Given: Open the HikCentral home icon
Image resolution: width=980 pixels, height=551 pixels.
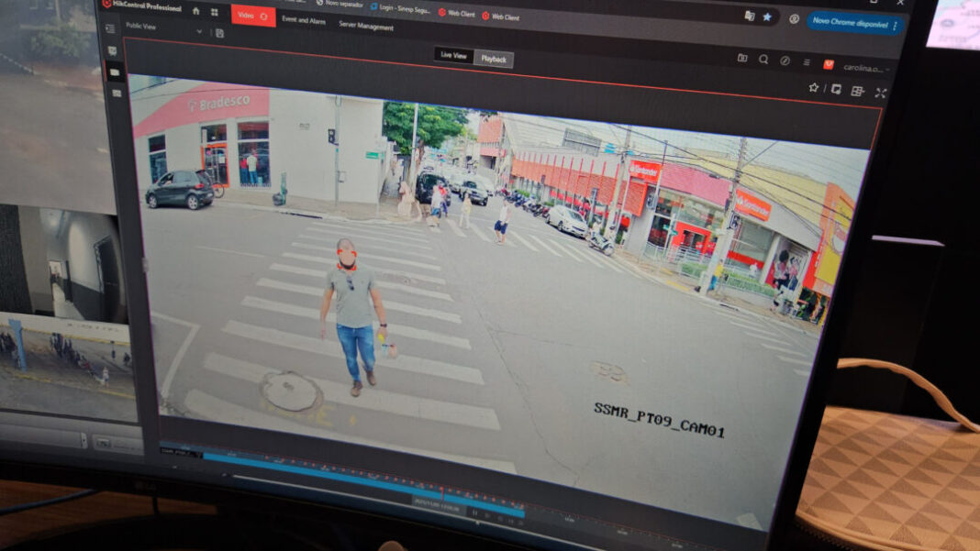Looking at the screenshot, I should coord(195,11).
